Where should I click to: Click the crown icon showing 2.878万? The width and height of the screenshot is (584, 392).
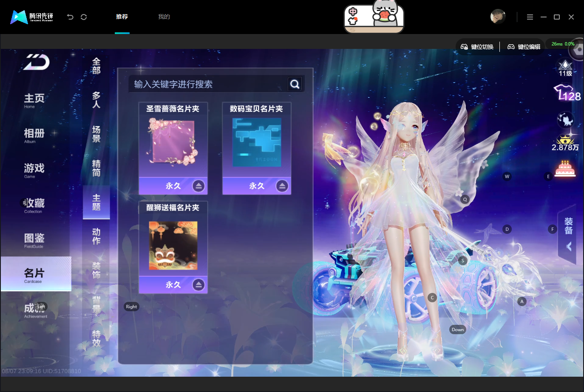click(x=565, y=143)
